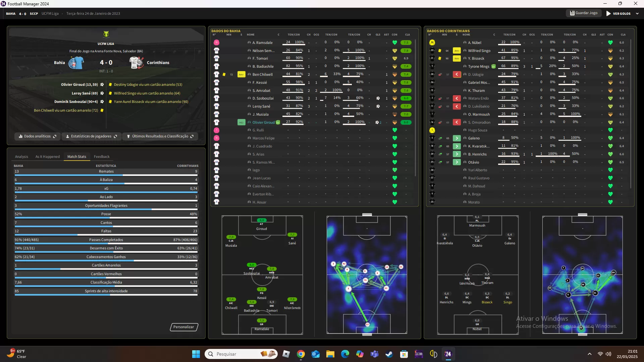The image size is (644, 362).
Task: Click Leroy Sané's condition heart icon
Action: click(395, 106)
